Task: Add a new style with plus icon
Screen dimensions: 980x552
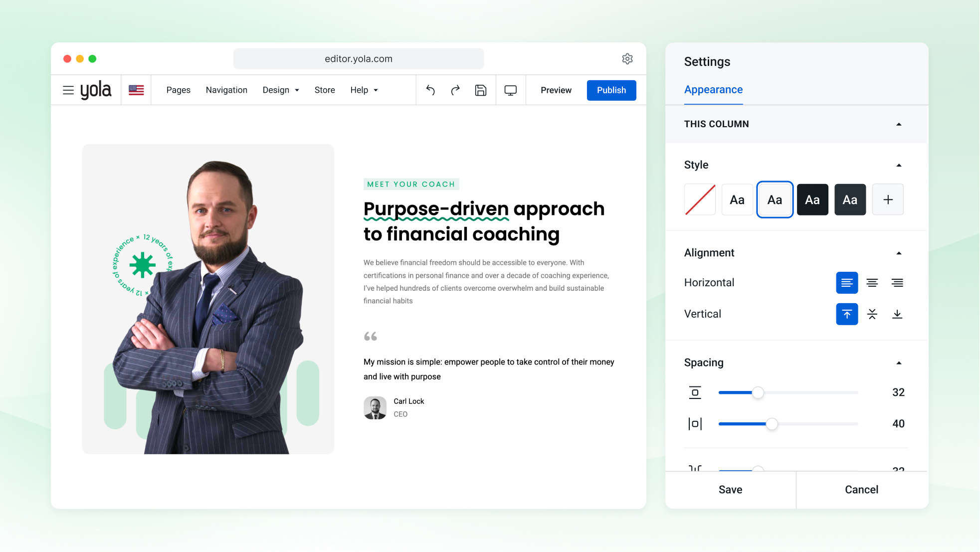Action: [888, 200]
